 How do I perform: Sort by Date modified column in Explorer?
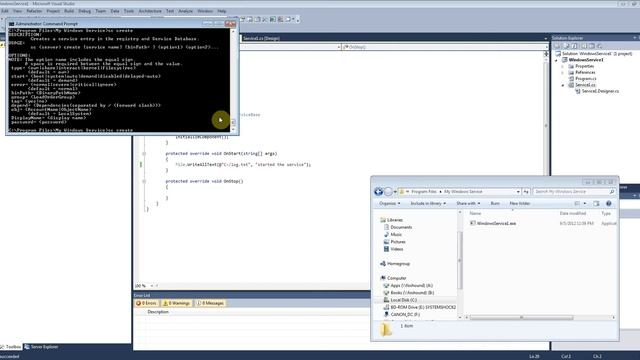(x=573, y=213)
